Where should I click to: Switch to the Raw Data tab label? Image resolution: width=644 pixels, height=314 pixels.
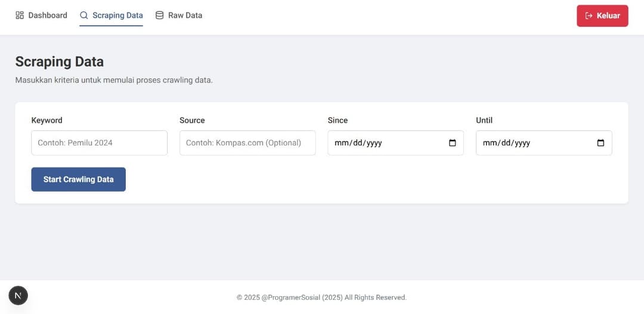pos(185,15)
